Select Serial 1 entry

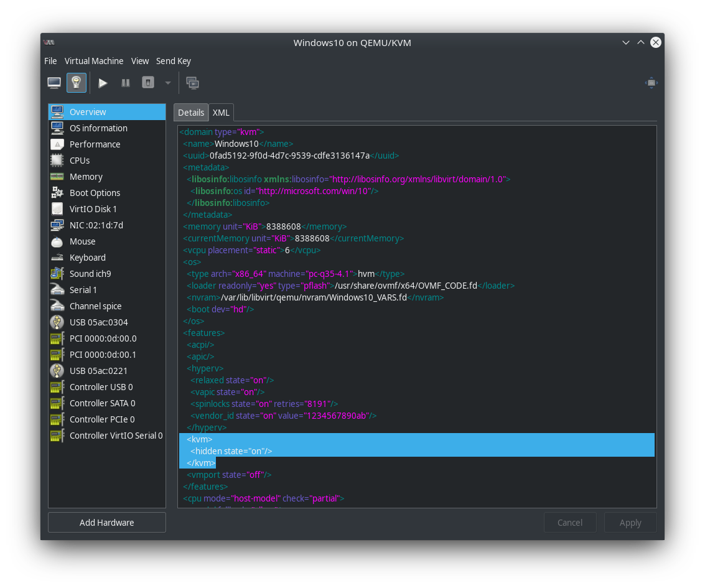coord(107,290)
